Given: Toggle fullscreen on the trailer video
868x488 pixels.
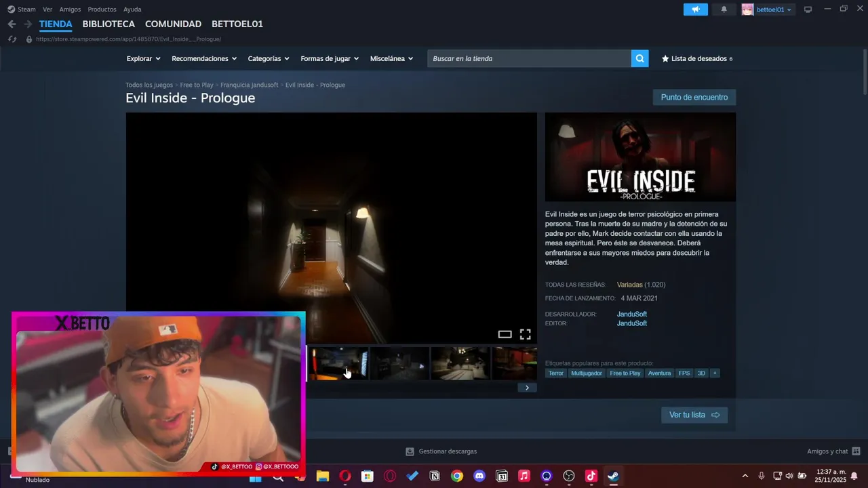Looking at the screenshot, I should click(x=525, y=334).
